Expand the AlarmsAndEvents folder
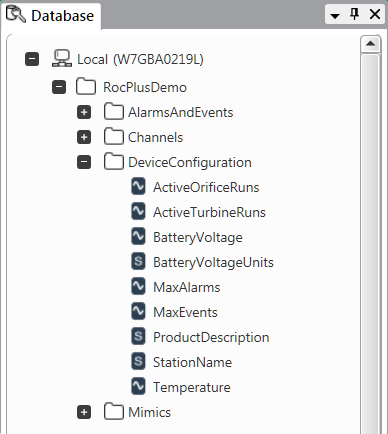This screenshot has height=434, width=388. coord(84,112)
